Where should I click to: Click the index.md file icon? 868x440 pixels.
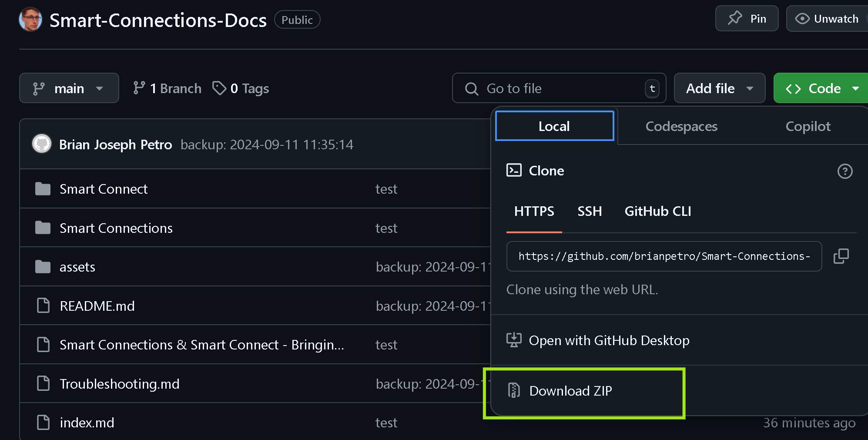point(43,422)
